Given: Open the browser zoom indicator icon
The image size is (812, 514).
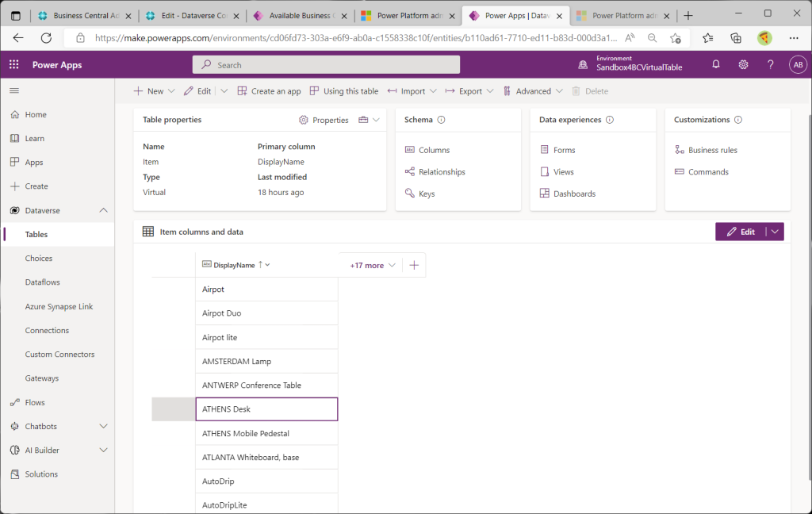Looking at the screenshot, I should coord(652,38).
